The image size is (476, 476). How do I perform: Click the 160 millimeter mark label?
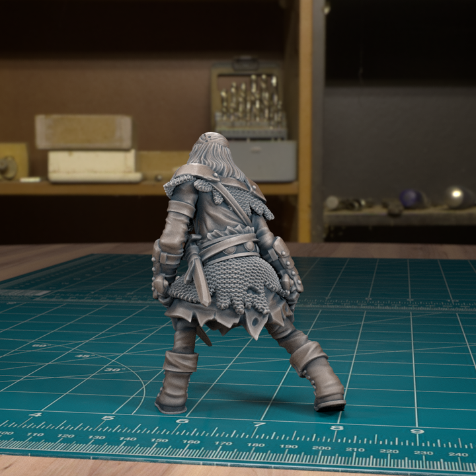[191, 442]
